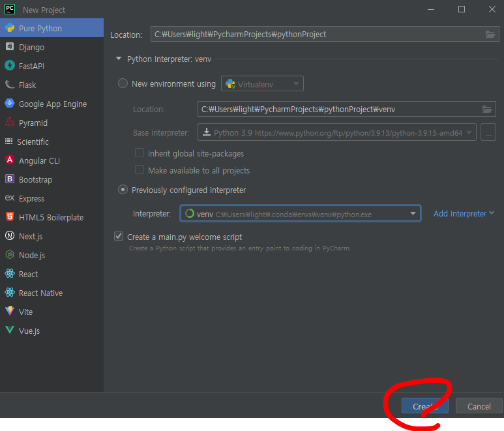The height and width of the screenshot is (431, 504).
Task: Toggle Make available to all projects checkbox
Action: click(x=140, y=170)
